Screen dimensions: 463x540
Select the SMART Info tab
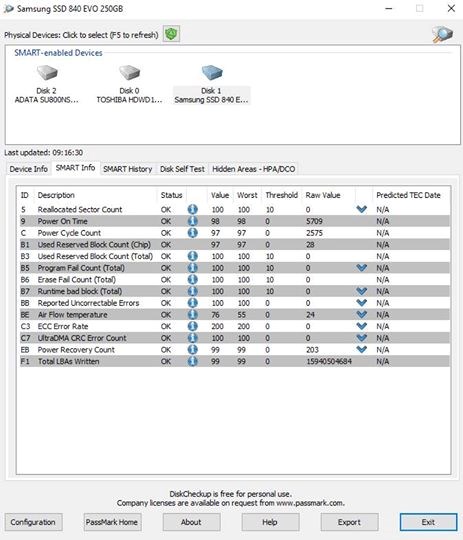tap(75, 168)
